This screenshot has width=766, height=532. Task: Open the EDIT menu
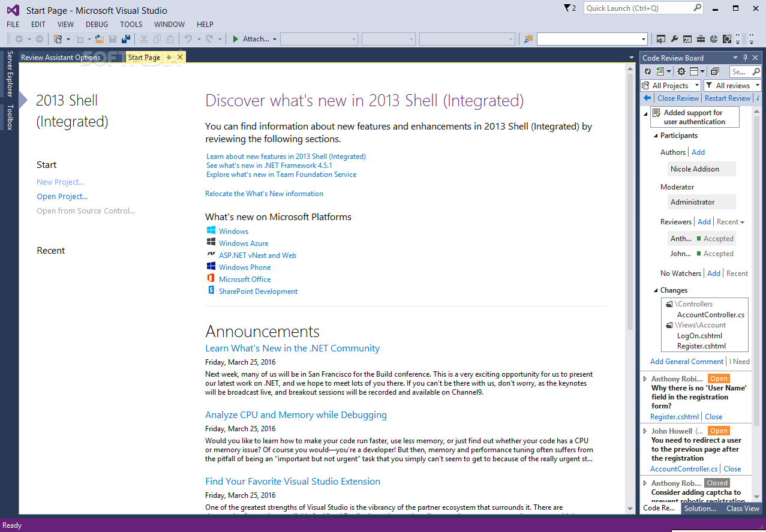coord(38,25)
